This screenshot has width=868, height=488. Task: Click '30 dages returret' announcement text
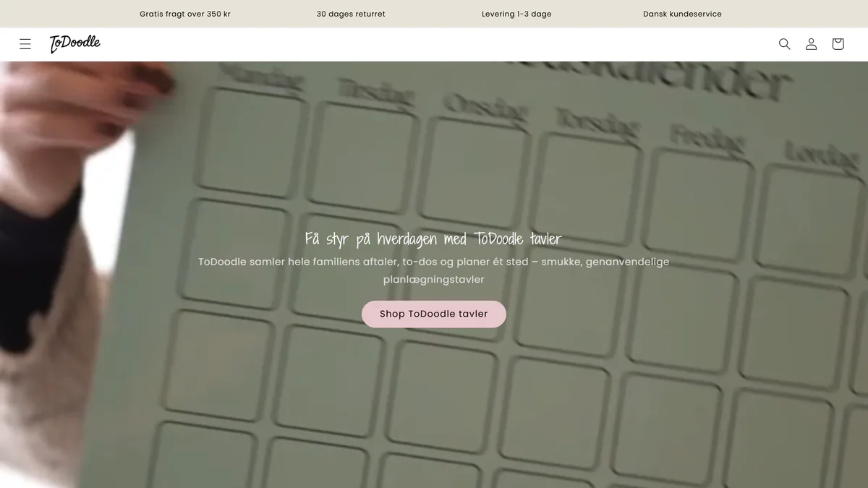[x=351, y=14]
